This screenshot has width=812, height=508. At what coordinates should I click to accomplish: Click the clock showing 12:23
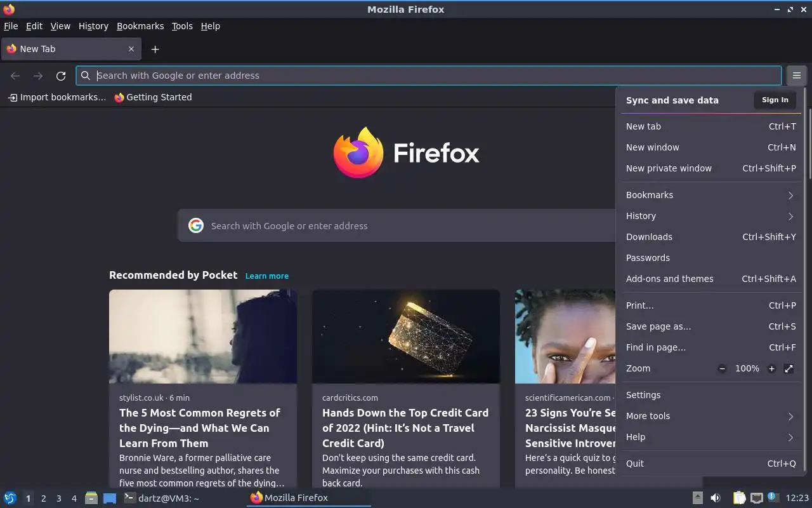coord(797,498)
